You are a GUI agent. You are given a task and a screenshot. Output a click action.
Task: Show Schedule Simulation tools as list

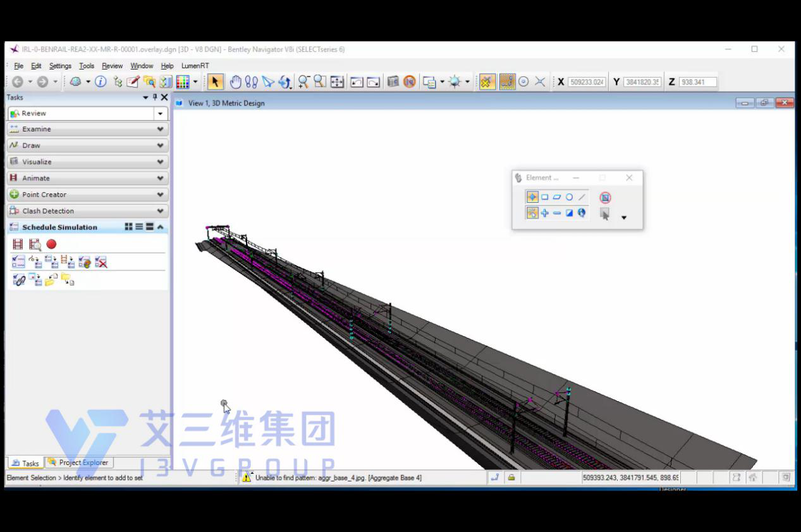(x=139, y=227)
